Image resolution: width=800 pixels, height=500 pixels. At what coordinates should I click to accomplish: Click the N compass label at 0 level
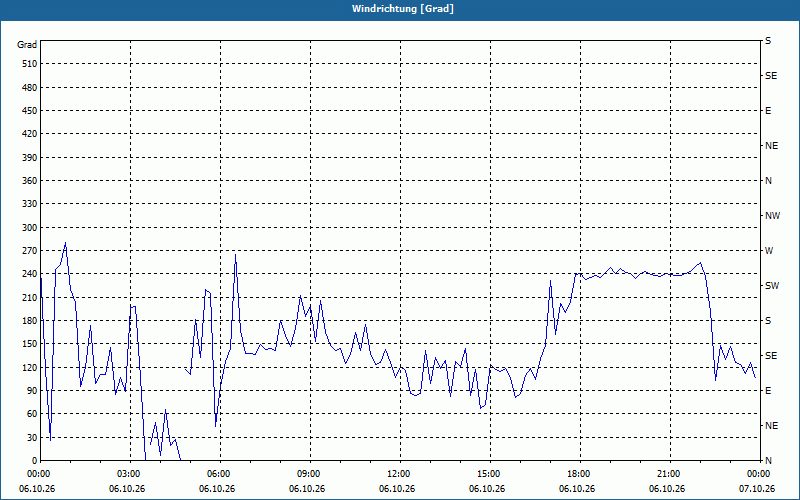pyautogui.click(x=768, y=461)
